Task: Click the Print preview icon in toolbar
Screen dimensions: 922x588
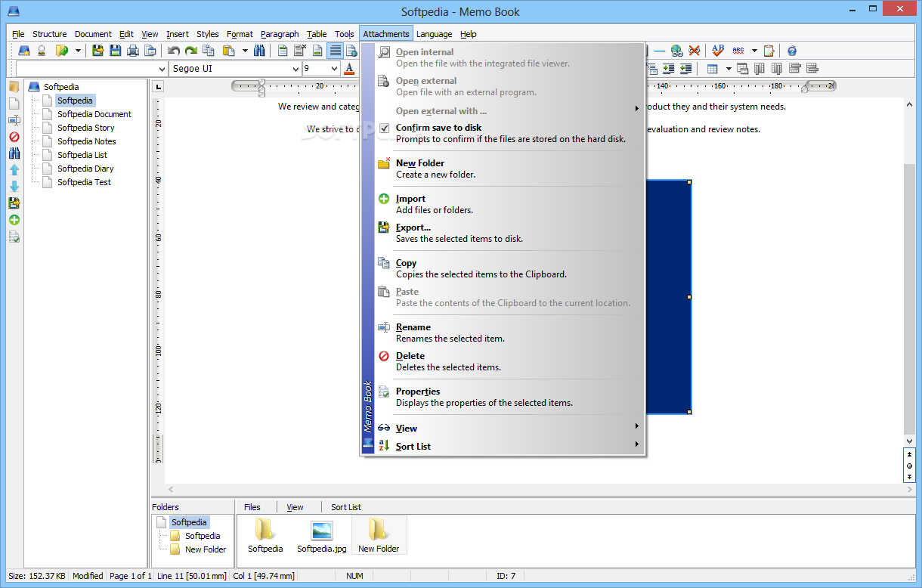Action: pos(150,51)
